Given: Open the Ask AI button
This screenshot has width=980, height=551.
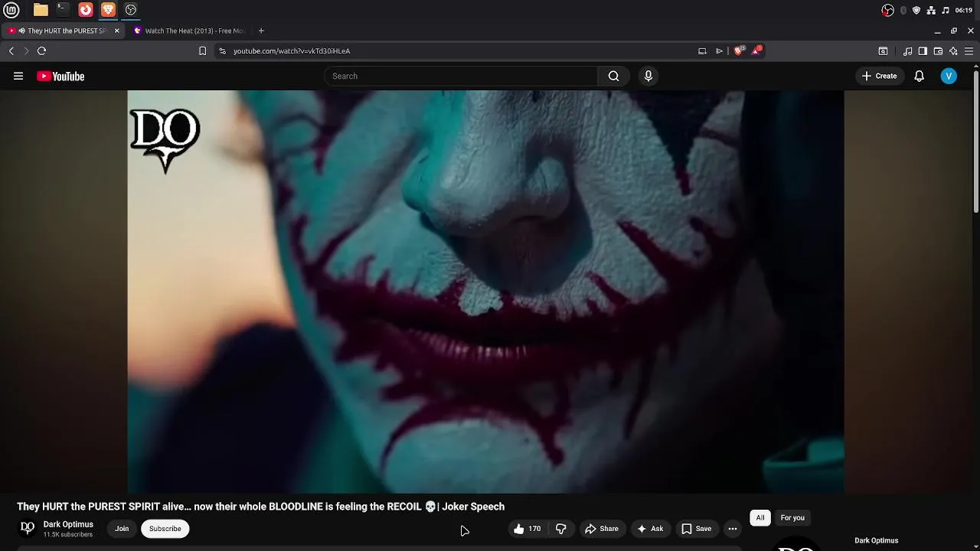Looking at the screenshot, I should [650, 529].
